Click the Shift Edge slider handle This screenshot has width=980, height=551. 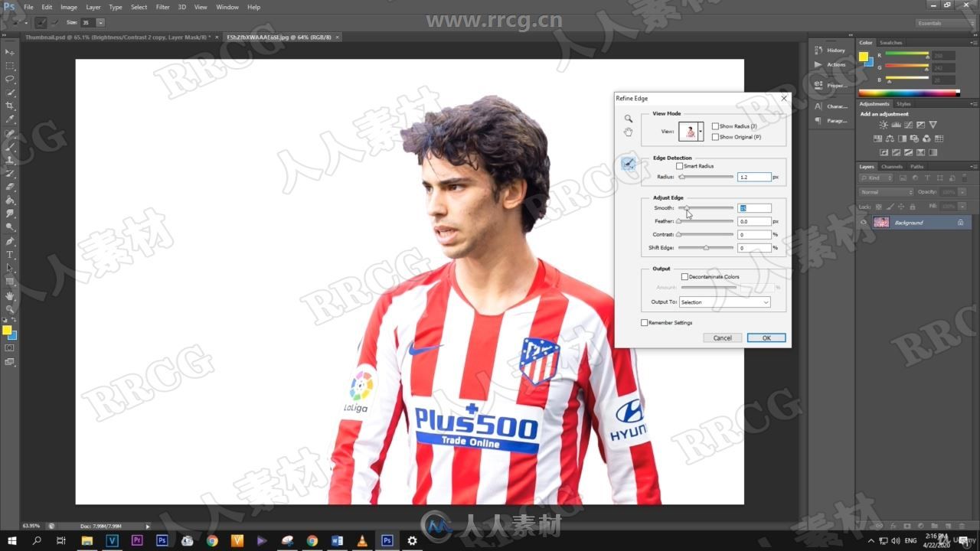click(x=706, y=248)
